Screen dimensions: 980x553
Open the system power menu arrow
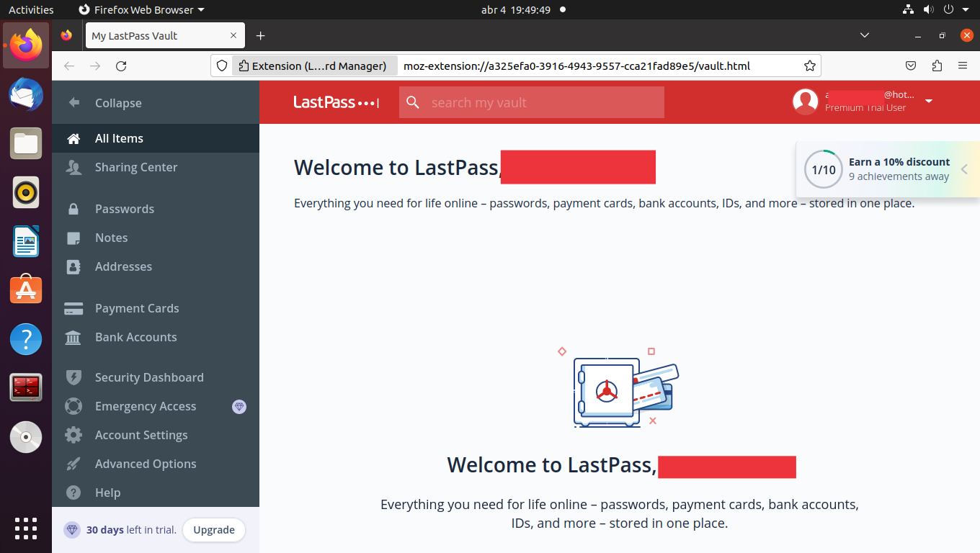[966, 9]
